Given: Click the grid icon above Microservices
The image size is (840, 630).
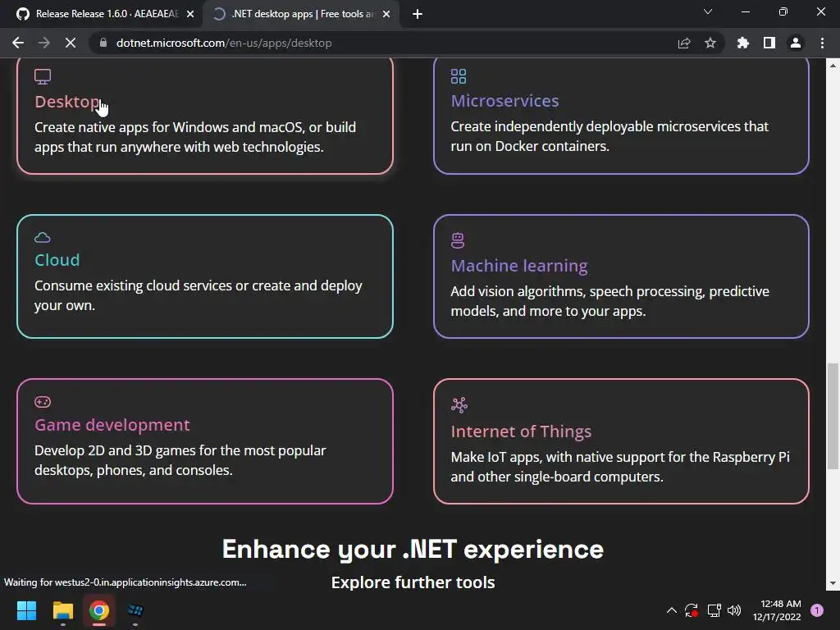Looking at the screenshot, I should pos(459,76).
